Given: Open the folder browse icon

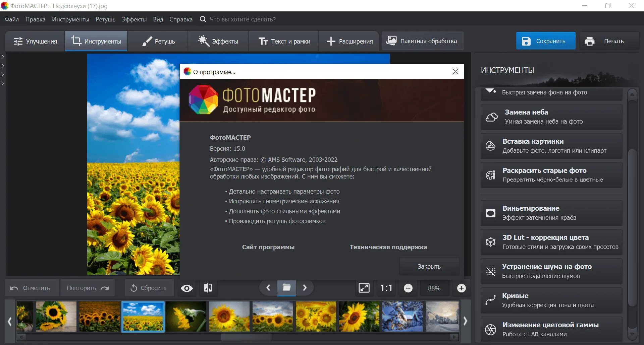Looking at the screenshot, I should (286, 288).
